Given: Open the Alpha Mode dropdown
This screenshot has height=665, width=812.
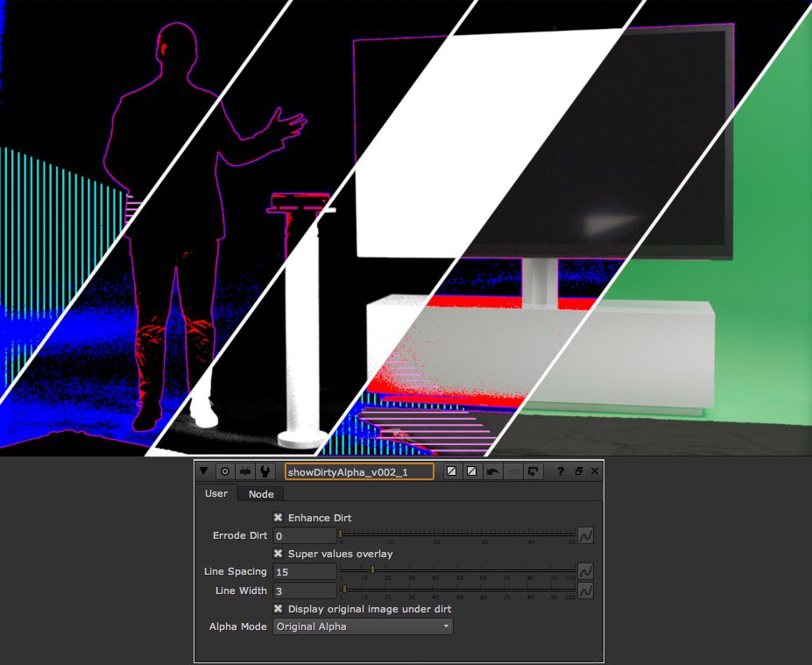Looking at the screenshot, I should [x=362, y=626].
